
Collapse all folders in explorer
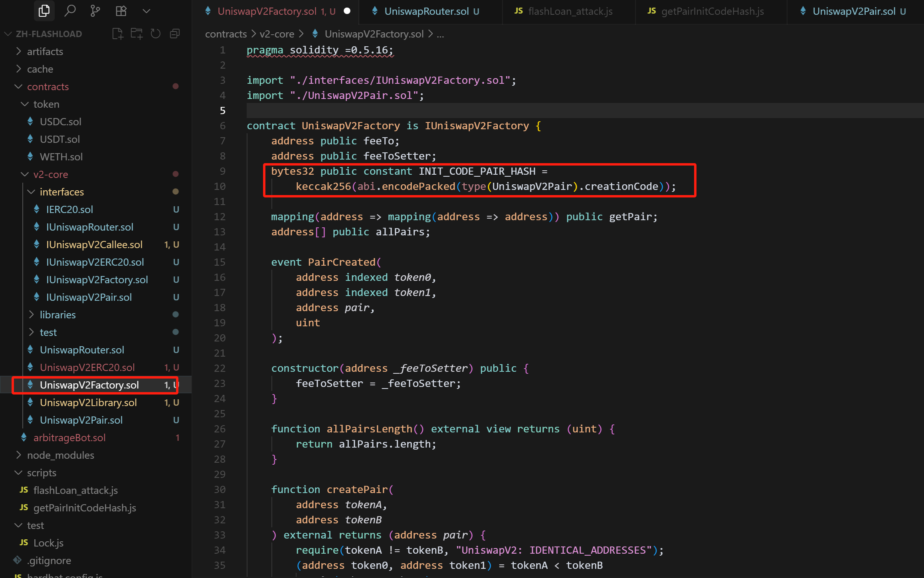(175, 34)
